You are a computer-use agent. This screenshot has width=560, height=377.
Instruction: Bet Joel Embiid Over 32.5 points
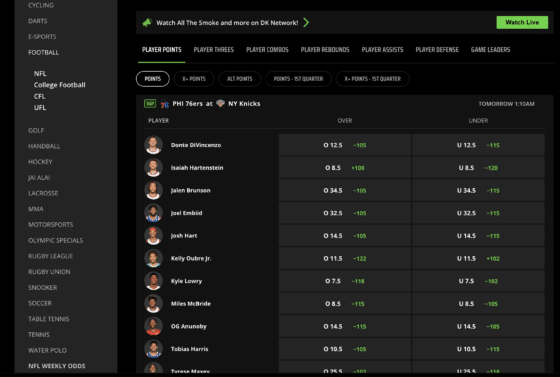(x=345, y=213)
